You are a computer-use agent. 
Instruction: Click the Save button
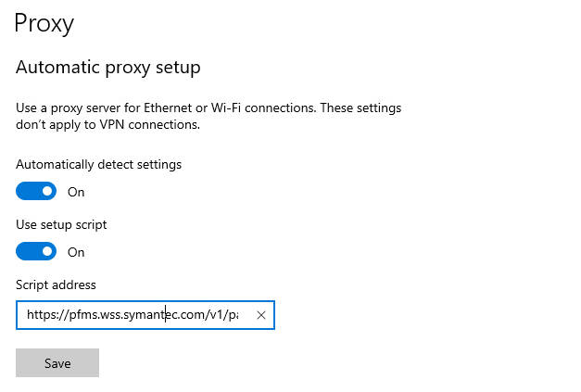coord(57,362)
